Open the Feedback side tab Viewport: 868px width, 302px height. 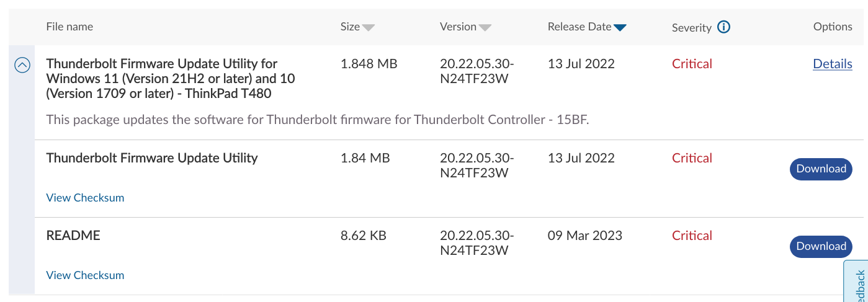tap(857, 282)
